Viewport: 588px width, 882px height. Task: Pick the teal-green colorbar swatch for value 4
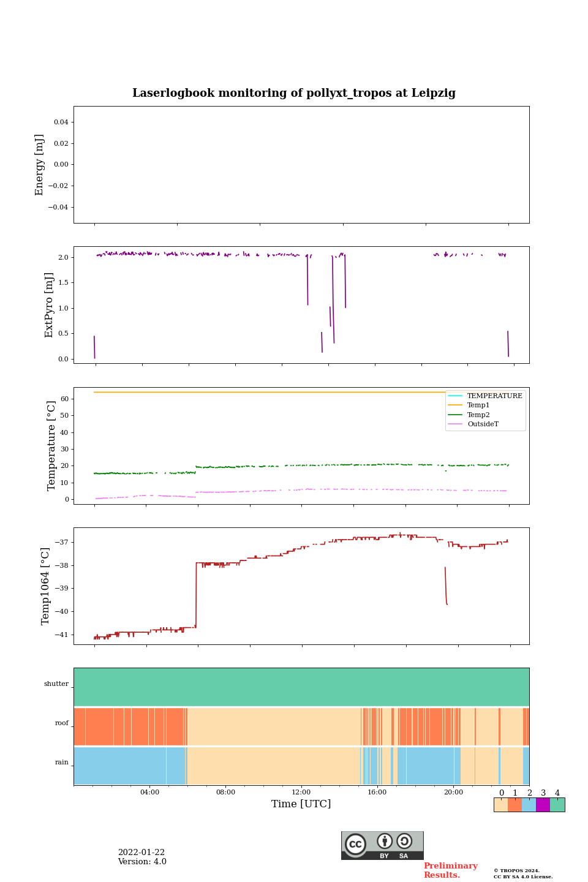click(x=557, y=805)
